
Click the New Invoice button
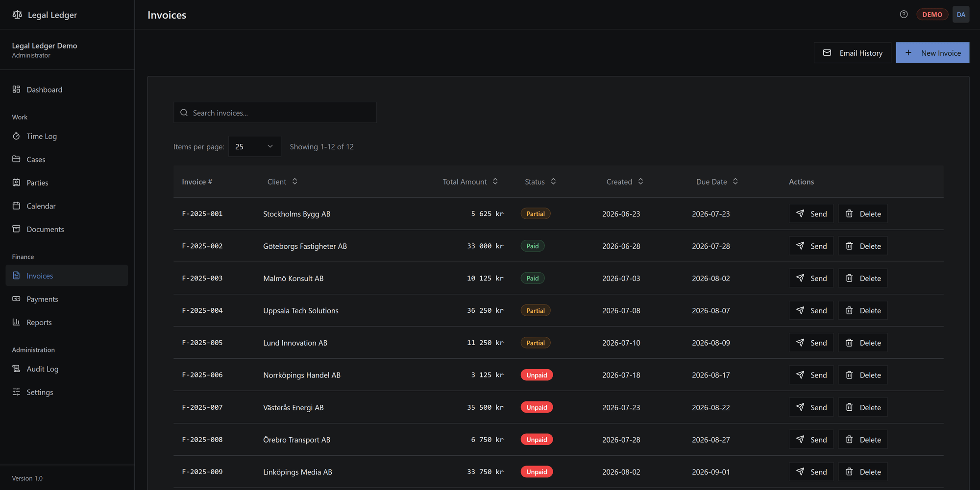(932, 53)
